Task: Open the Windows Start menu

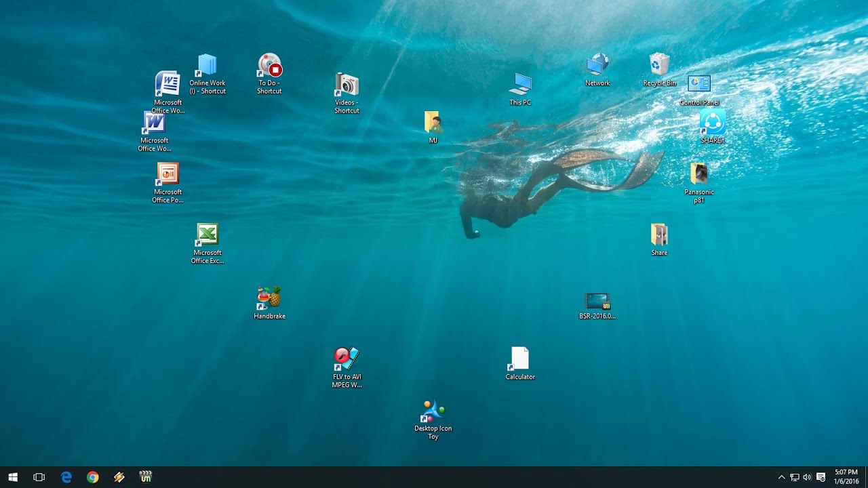Action: [x=13, y=477]
